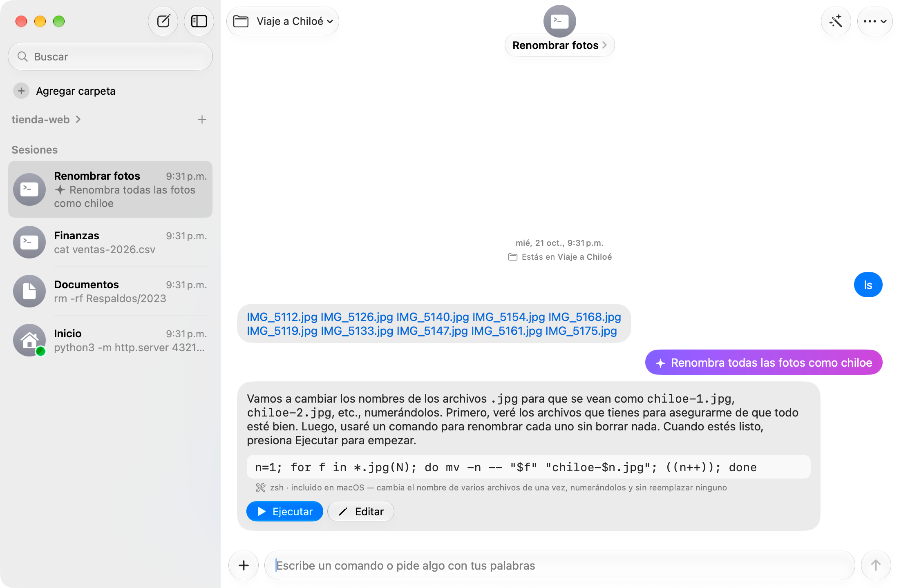Screen dimensions: 899x588
Task: Expand the tienda-web folder
Action: pyautogui.click(x=46, y=120)
